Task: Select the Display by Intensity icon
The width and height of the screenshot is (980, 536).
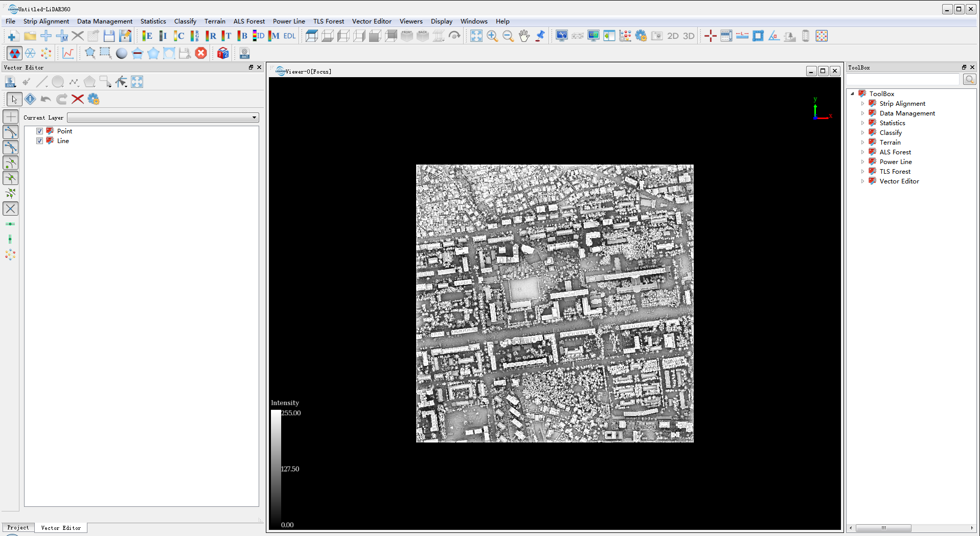Action: 163,36
